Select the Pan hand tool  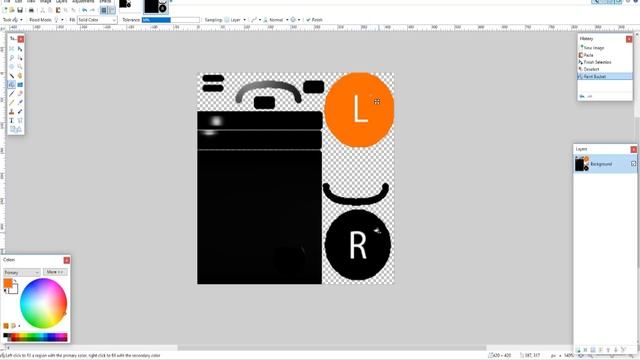tap(20, 76)
